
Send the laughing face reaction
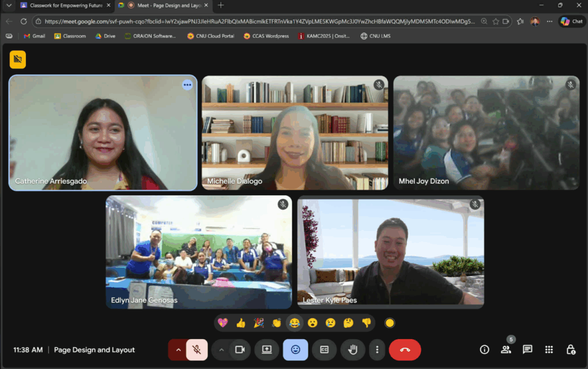click(x=295, y=323)
